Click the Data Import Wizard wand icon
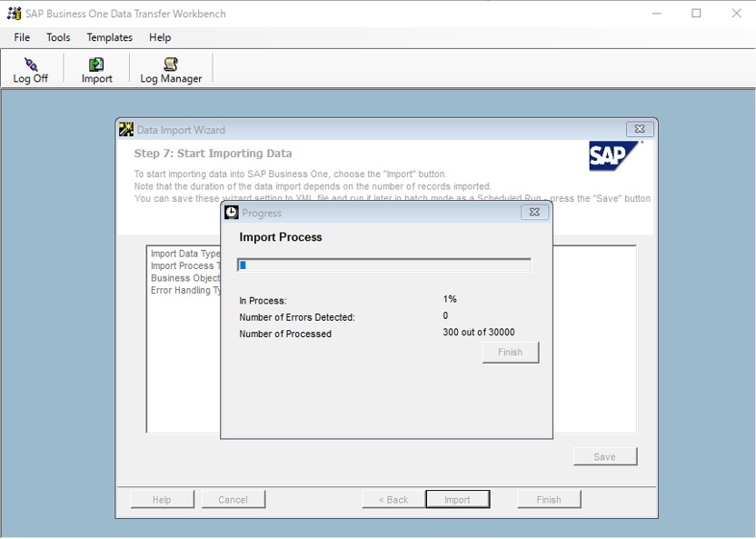 [x=126, y=129]
